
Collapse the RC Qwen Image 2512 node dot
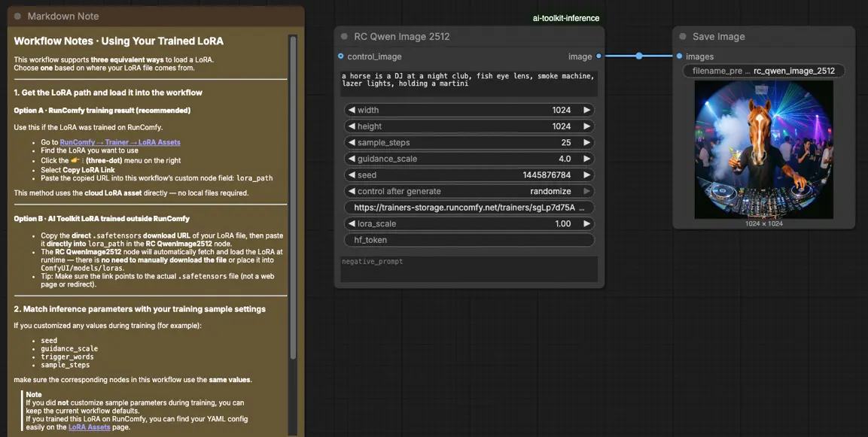click(344, 37)
